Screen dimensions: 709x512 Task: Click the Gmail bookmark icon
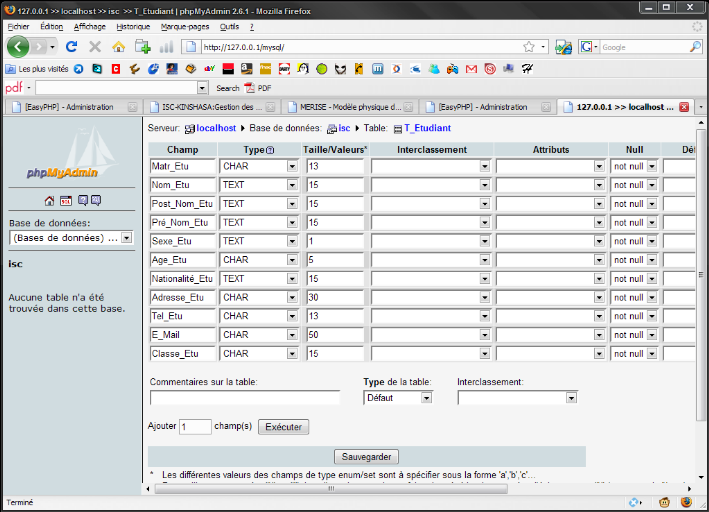471,69
